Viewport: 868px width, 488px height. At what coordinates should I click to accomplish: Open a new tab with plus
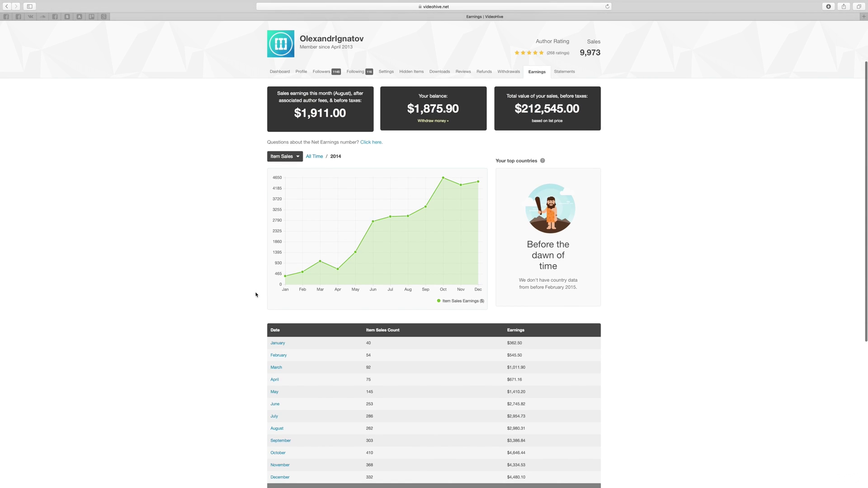click(863, 16)
